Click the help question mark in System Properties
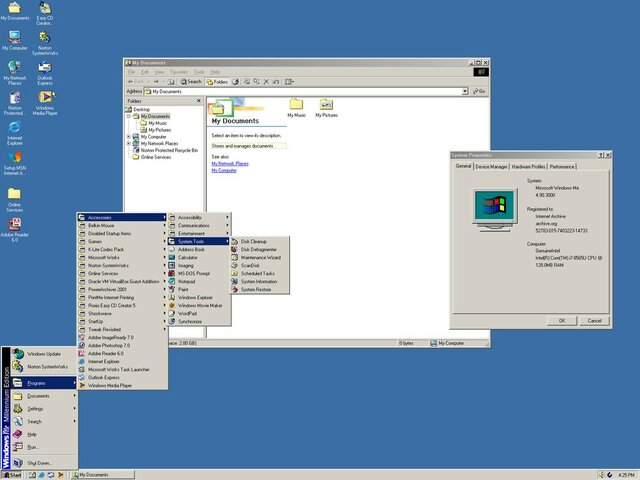This screenshot has height=480, width=640. 601,156
